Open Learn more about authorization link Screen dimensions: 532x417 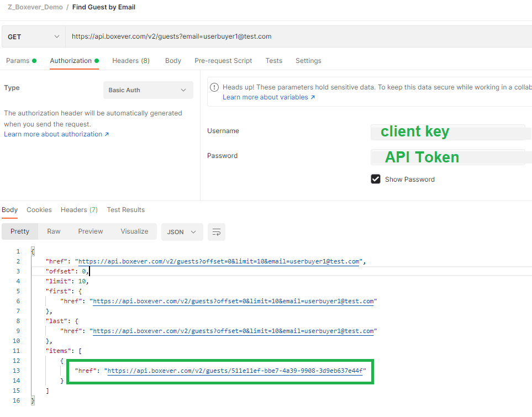(56, 134)
